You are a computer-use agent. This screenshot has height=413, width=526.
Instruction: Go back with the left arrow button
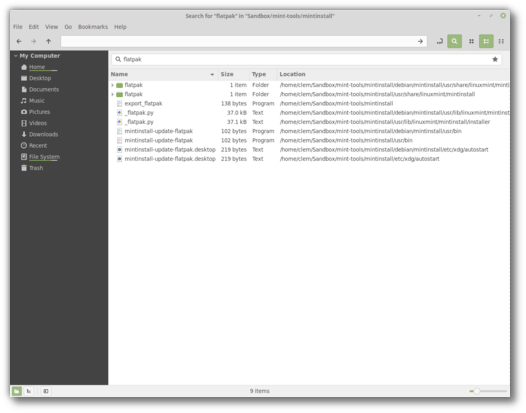pyautogui.click(x=19, y=41)
